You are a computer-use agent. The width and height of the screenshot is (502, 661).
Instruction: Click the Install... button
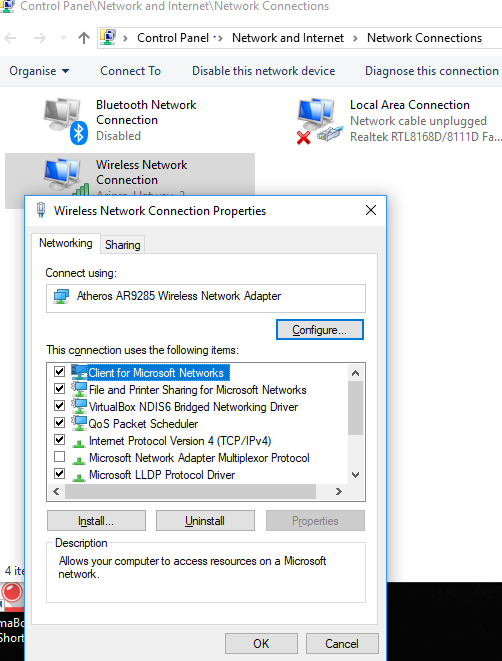click(x=96, y=521)
